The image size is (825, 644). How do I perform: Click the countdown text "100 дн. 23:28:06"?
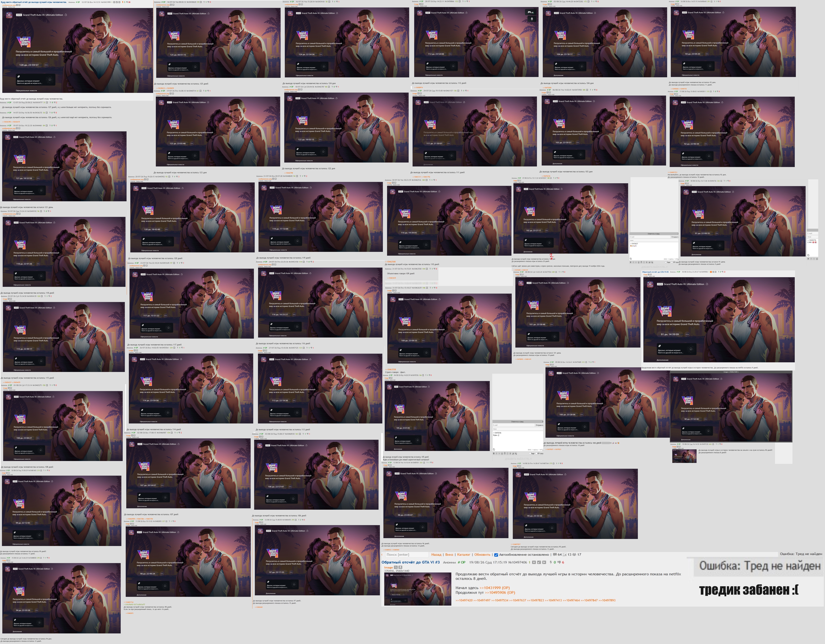click(567, 415)
